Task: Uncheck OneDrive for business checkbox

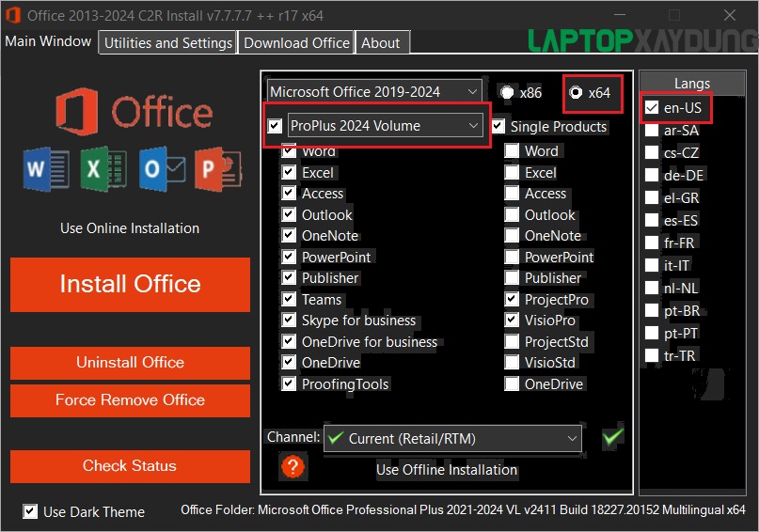Action: coord(289,341)
